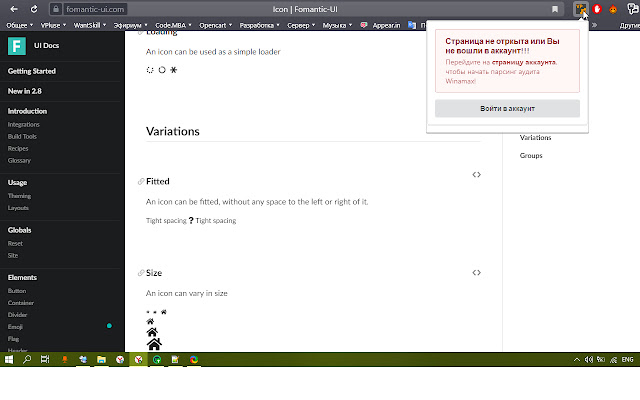This screenshot has width=640, height=400.
Task: Go back with the browser back arrow
Action: [14, 9]
